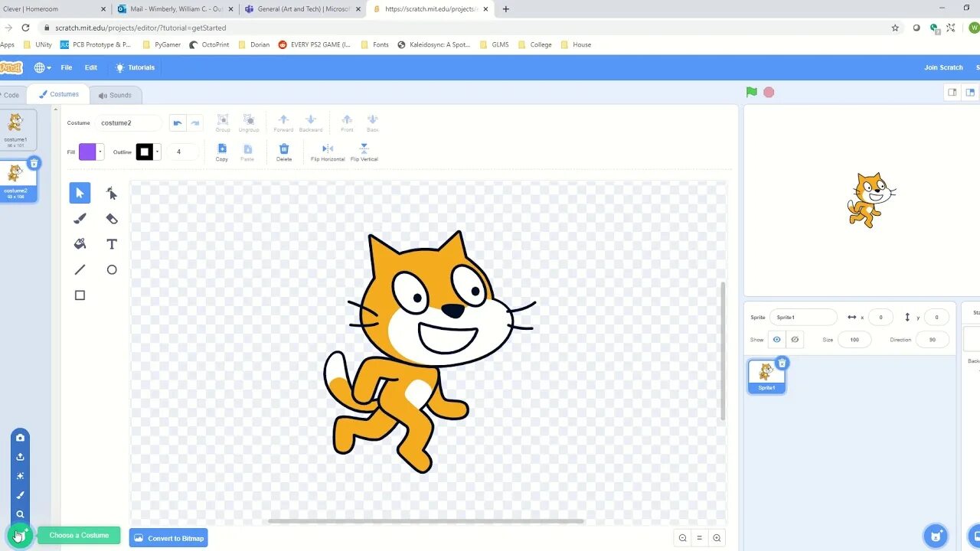
Task: Open the Mail Outlook browser tab
Action: coord(175,9)
